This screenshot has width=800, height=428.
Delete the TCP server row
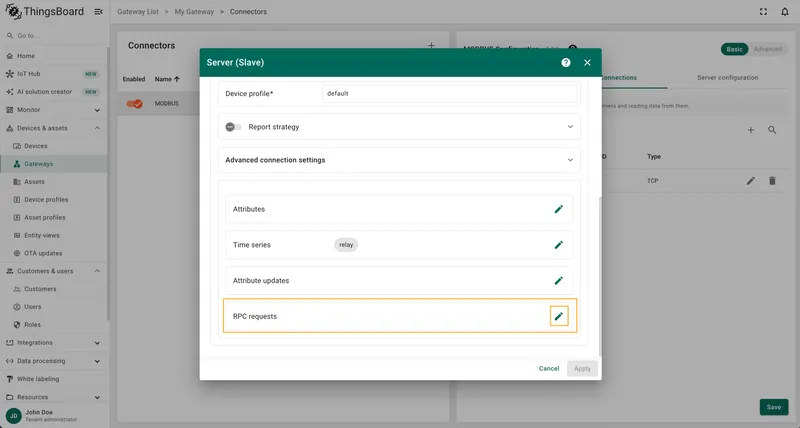(772, 181)
